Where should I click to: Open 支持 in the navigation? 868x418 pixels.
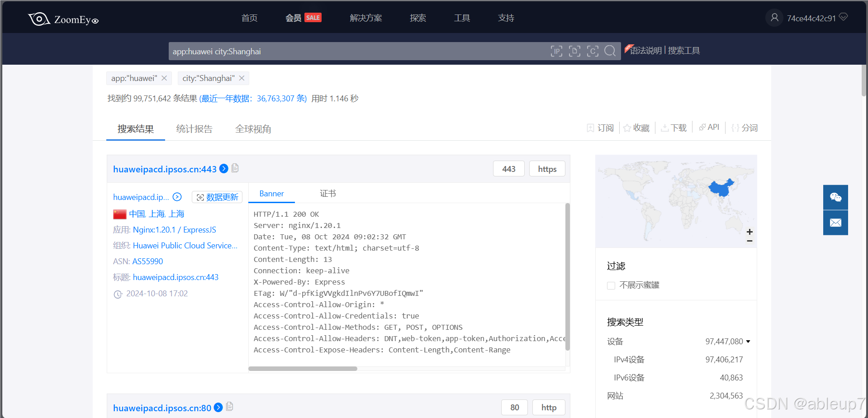[506, 18]
